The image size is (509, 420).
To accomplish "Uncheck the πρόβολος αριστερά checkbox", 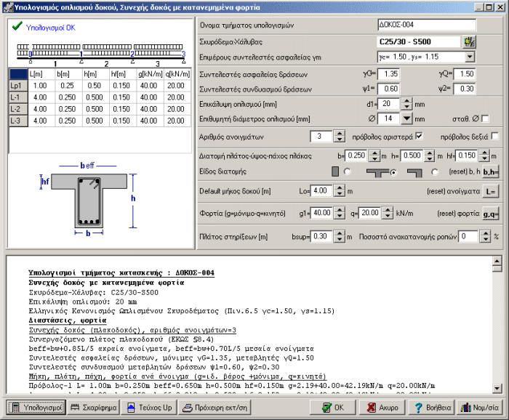I will (x=418, y=136).
